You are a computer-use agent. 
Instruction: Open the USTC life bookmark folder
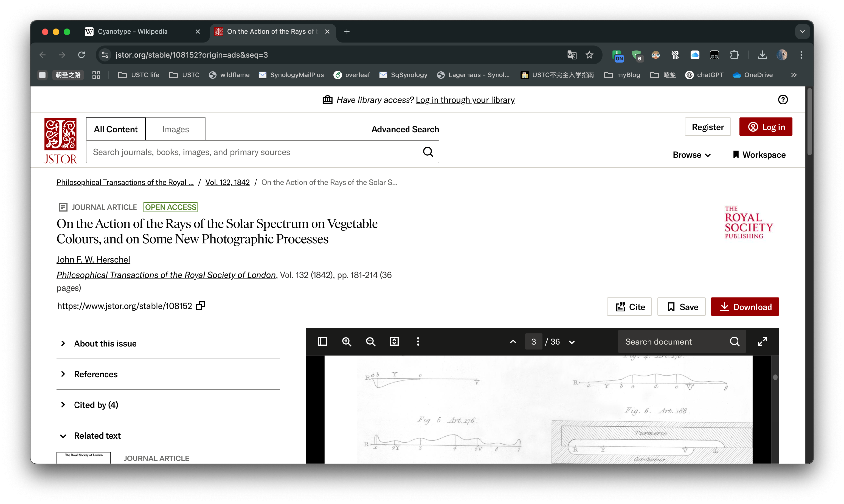click(x=138, y=75)
